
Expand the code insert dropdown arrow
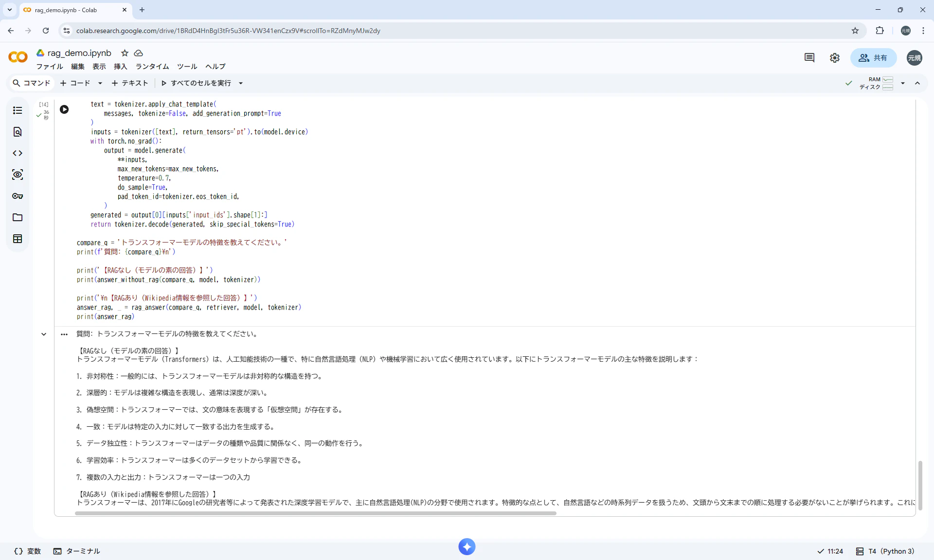point(100,83)
